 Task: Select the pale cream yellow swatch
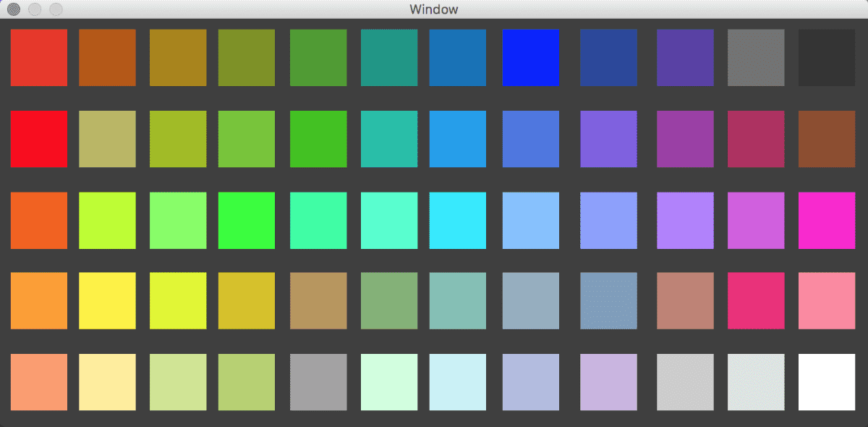coord(107,382)
